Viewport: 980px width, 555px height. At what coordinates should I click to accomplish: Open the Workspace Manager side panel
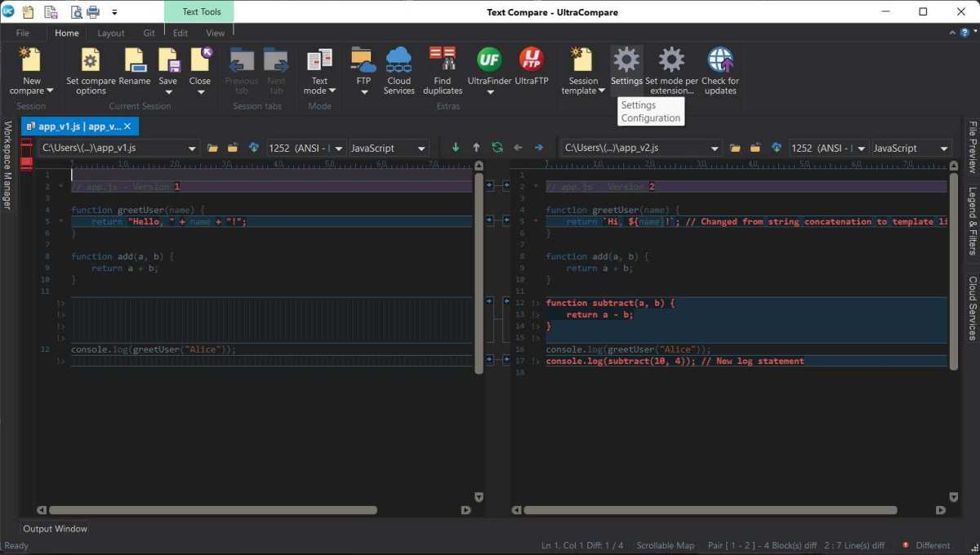pyautogui.click(x=8, y=166)
